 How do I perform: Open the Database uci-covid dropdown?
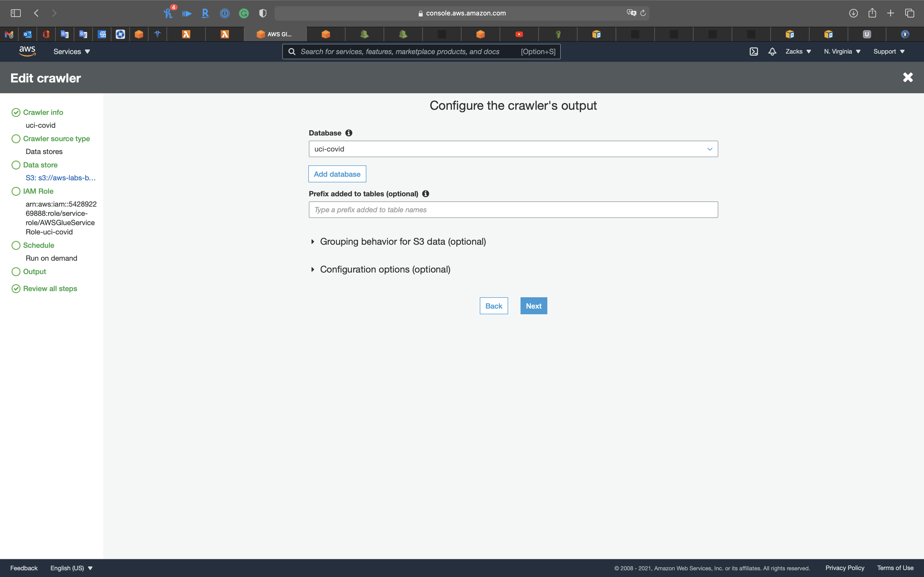point(513,149)
